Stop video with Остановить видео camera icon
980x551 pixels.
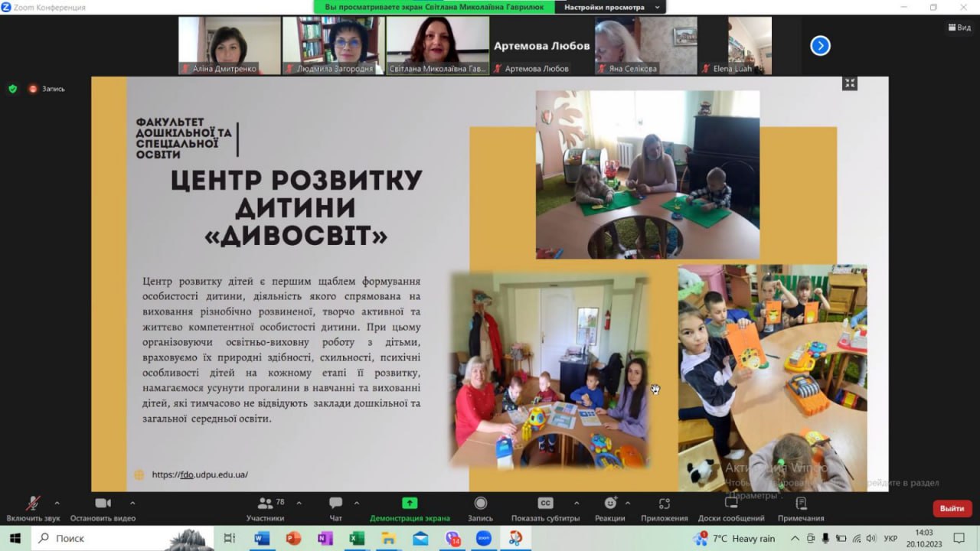coord(103,509)
